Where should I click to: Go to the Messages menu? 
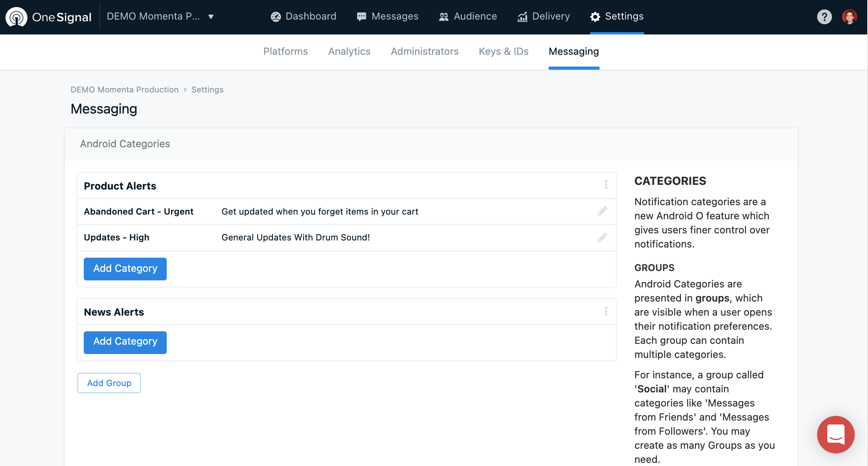[x=387, y=16]
